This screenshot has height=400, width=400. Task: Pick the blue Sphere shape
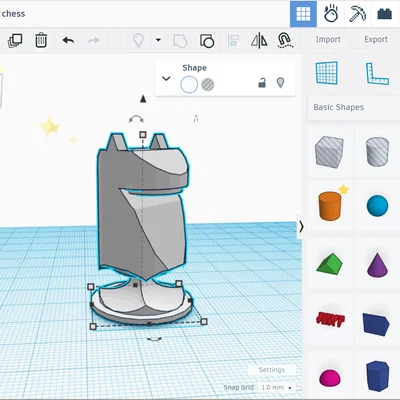pyautogui.click(x=377, y=206)
